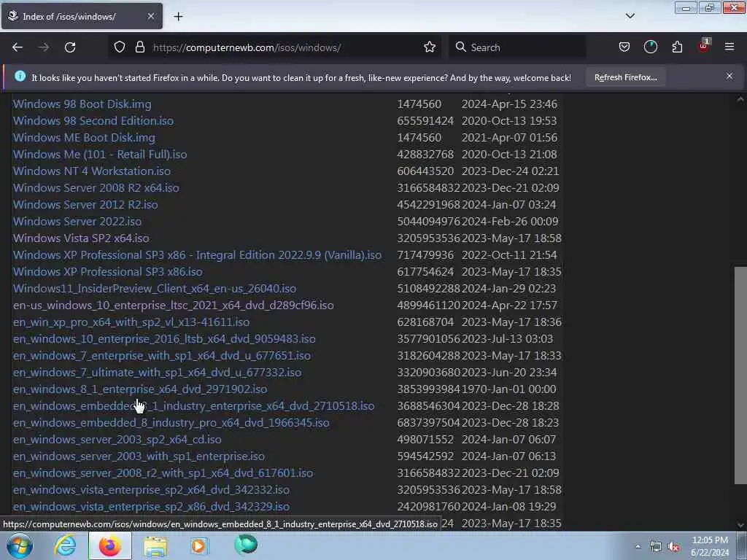Image resolution: width=747 pixels, height=560 pixels.
Task: Click the muted volume tray icon
Action: point(673,547)
